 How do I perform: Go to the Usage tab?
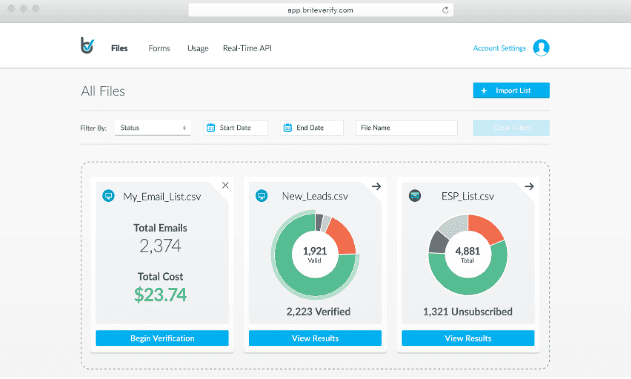pos(198,48)
